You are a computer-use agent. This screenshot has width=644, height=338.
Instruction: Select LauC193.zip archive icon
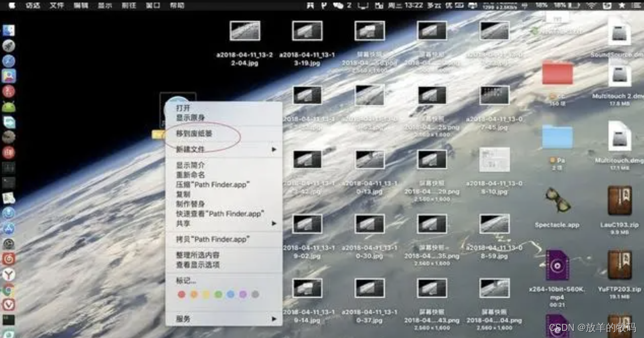click(620, 200)
